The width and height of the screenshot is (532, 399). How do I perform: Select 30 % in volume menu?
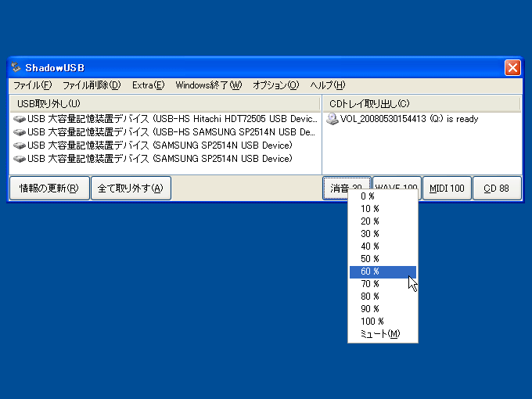click(383, 234)
